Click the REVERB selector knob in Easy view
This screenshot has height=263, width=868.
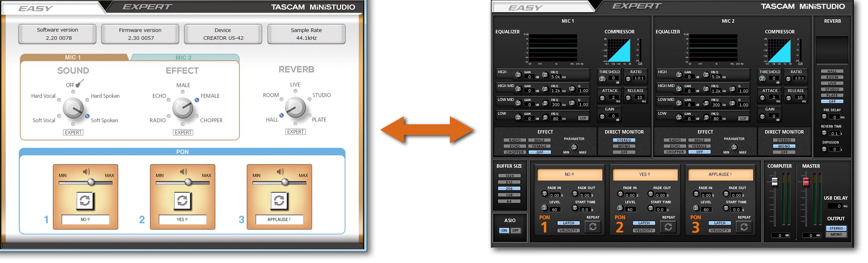click(x=295, y=108)
